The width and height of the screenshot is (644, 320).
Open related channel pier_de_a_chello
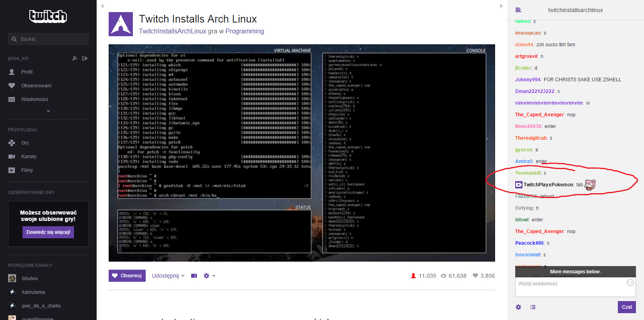[x=41, y=306]
